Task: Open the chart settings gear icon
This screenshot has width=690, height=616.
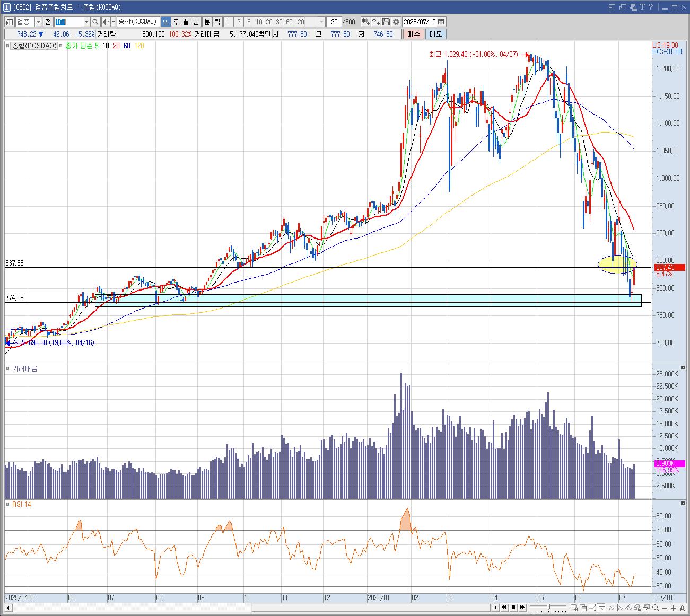Action: [x=396, y=22]
